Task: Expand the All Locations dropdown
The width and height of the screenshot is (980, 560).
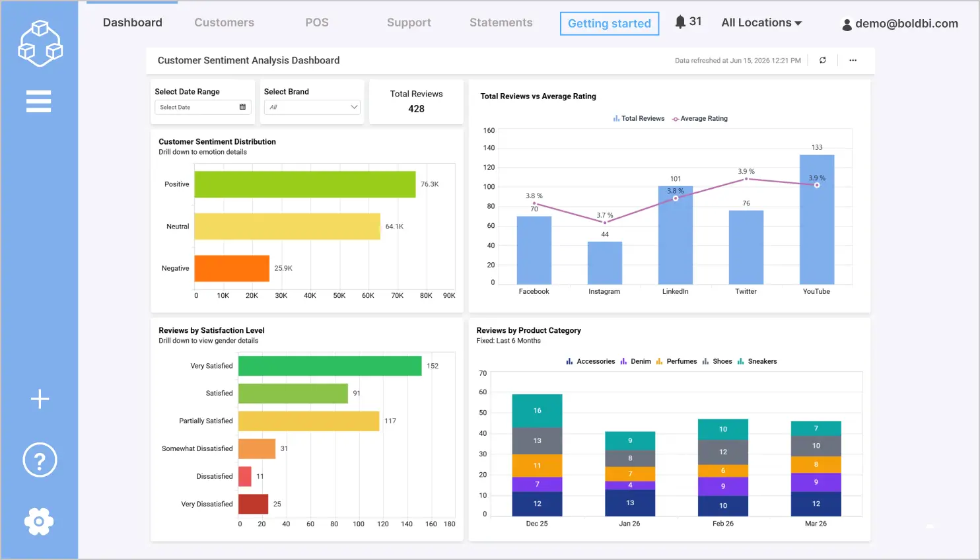Action: pyautogui.click(x=761, y=22)
